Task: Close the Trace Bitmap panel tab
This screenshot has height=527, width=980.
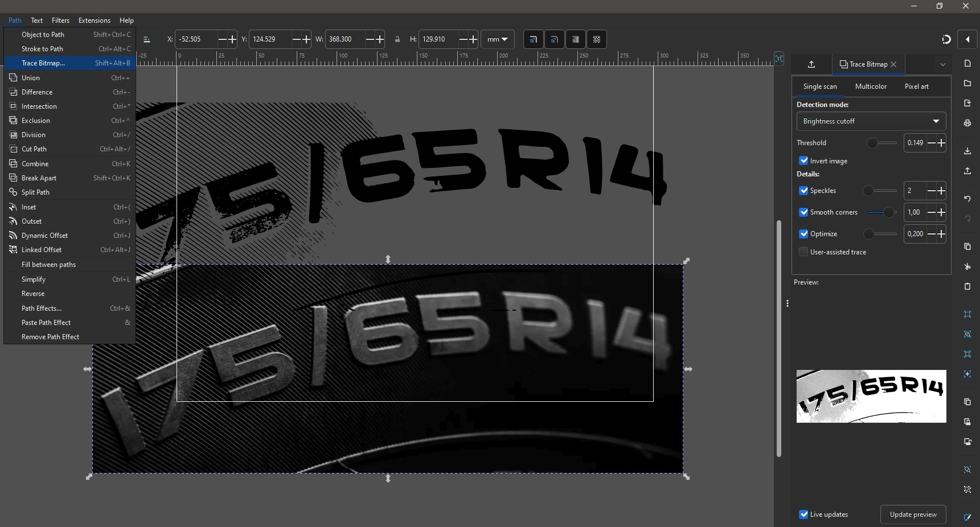Action: pos(894,64)
